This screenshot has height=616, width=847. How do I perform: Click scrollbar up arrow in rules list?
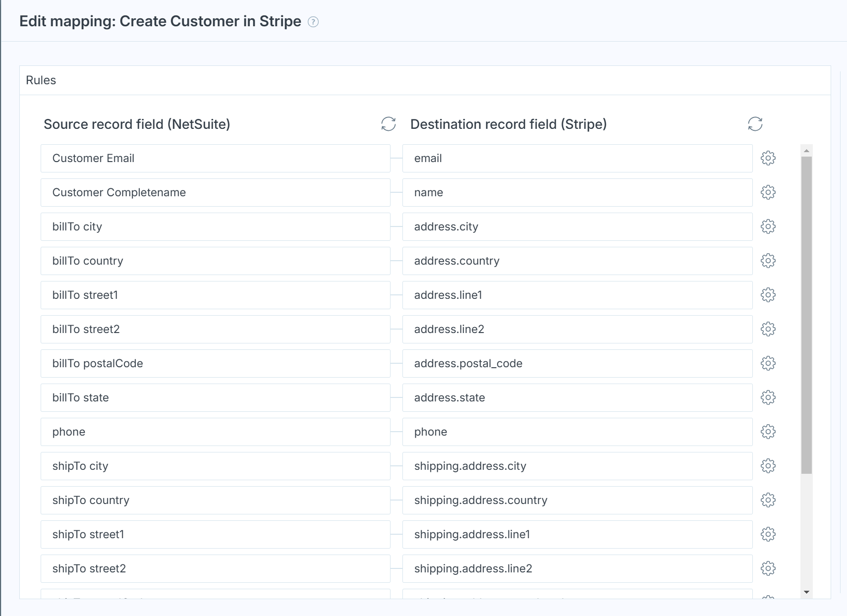tap(806, 151)
